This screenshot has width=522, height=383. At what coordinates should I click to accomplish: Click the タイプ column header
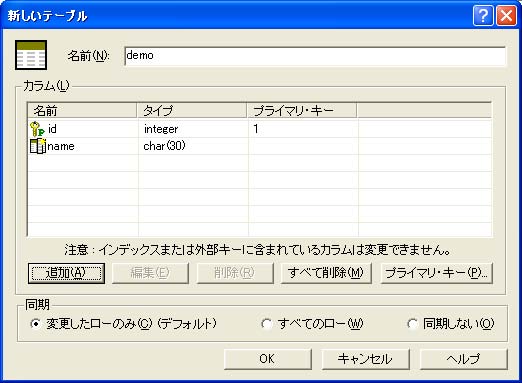pyautogui.click(x=192, y=110)
